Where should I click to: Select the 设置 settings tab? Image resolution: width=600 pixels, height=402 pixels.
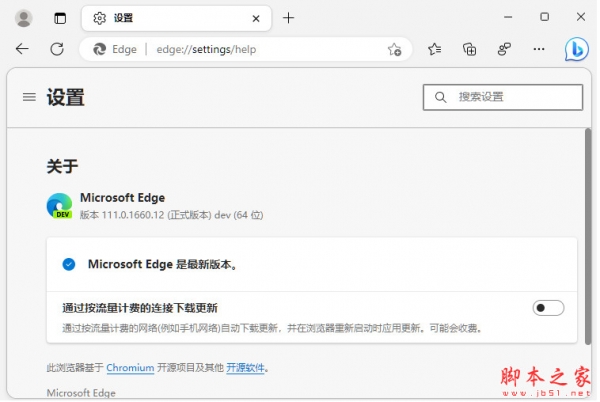point(176,18)
